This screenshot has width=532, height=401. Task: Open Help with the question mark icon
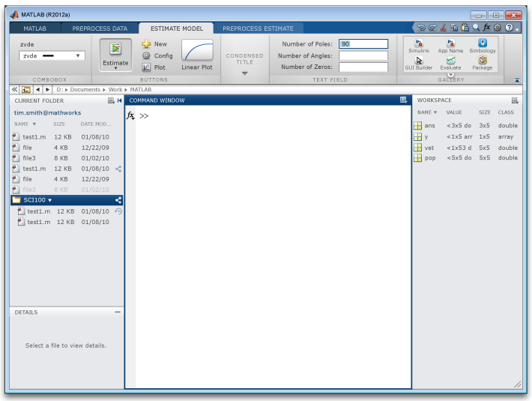tap(509, 28)
